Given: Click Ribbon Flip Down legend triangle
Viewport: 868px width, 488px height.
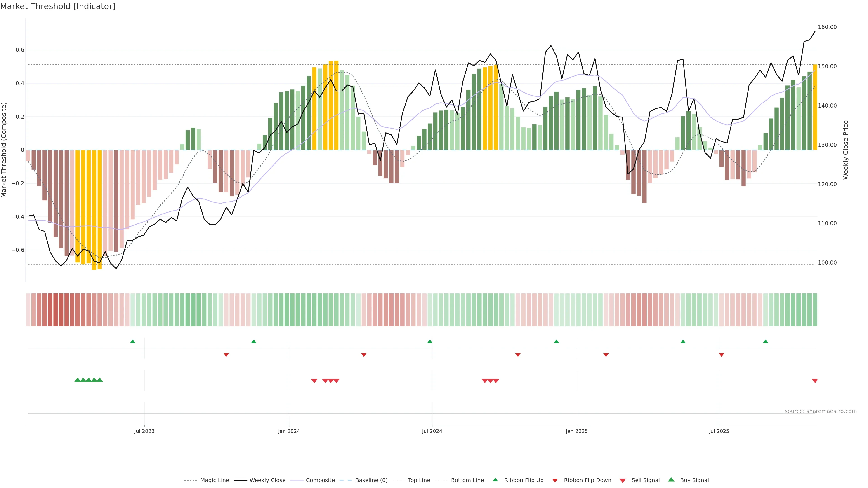Looking at the screenshot, I should (555, 481).
